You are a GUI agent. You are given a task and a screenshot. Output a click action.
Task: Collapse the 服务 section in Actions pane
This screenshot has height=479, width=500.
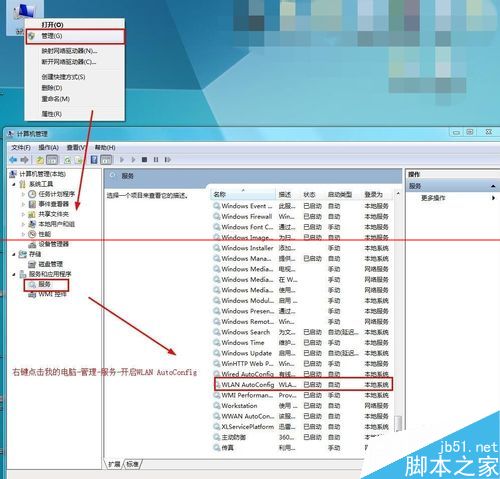coord(493,186)
